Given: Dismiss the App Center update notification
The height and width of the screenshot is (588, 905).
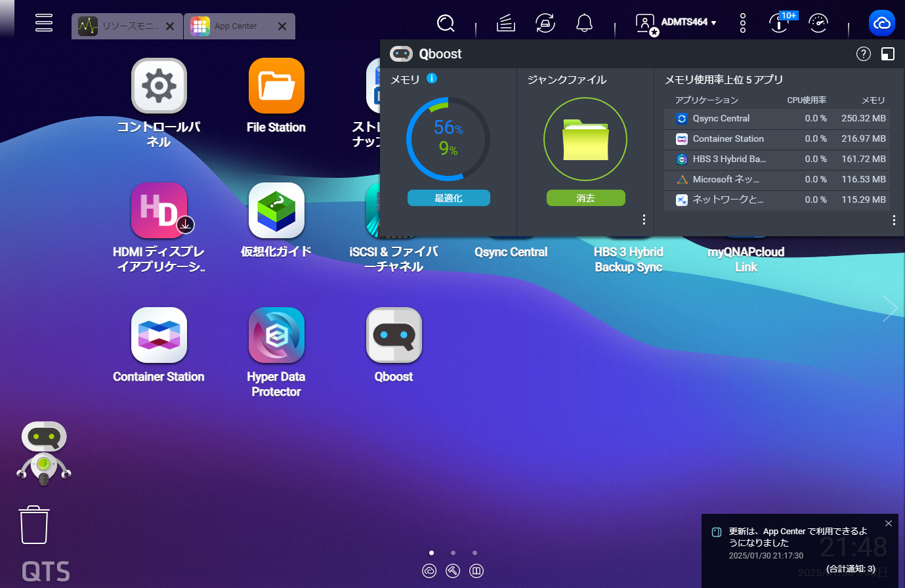Looking at the screenshot, I should (x=889, y=523).
